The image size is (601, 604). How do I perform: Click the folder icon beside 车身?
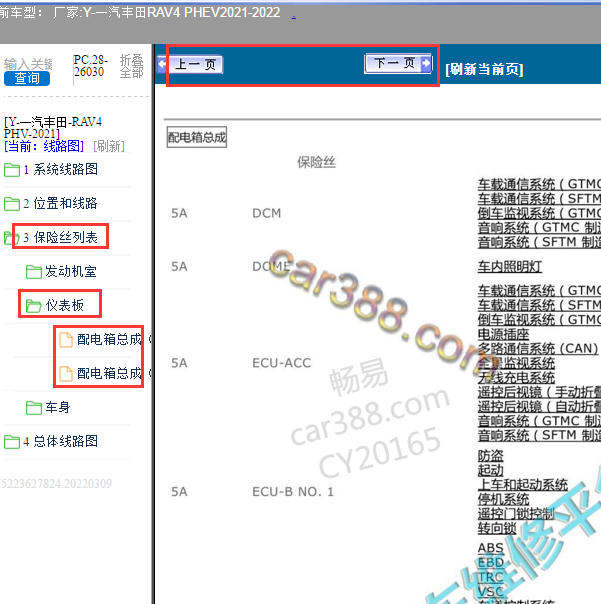[x=34, y=408]
